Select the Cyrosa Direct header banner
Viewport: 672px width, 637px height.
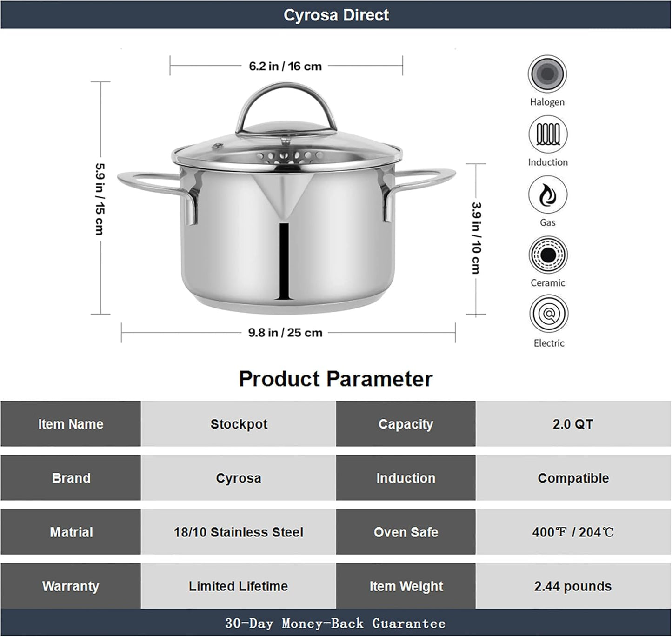336,15
